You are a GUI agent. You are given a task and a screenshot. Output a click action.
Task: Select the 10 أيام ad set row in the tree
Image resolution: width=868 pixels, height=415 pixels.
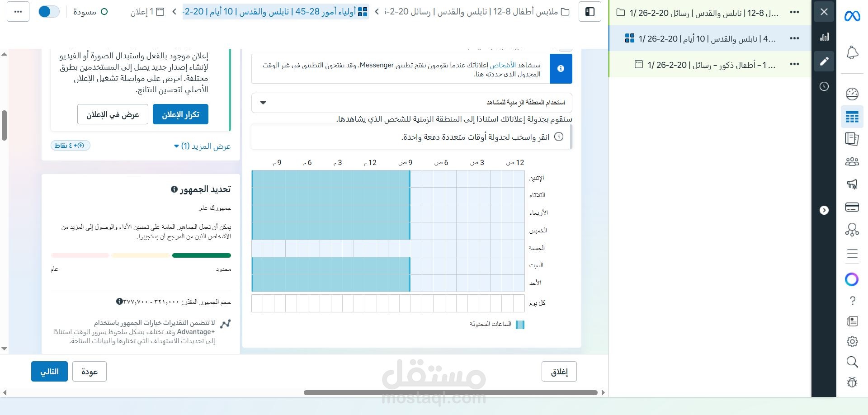(710, 38)
